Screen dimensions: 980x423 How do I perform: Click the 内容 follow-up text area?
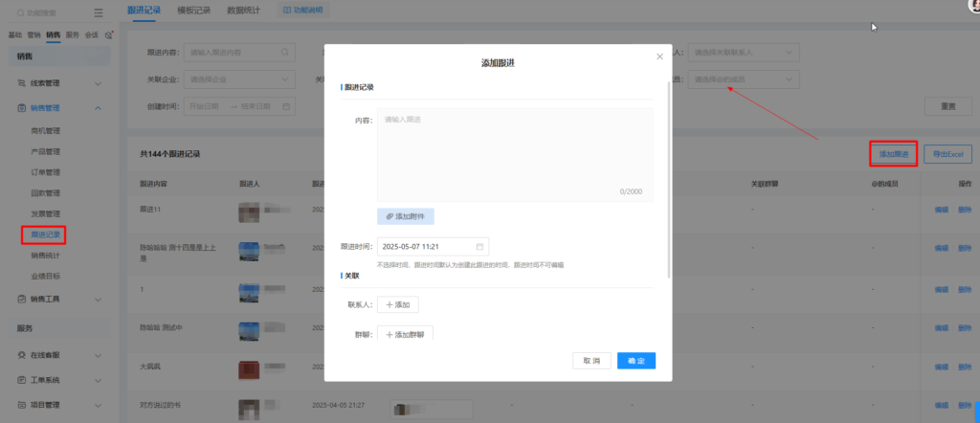[x=515, y=153]
